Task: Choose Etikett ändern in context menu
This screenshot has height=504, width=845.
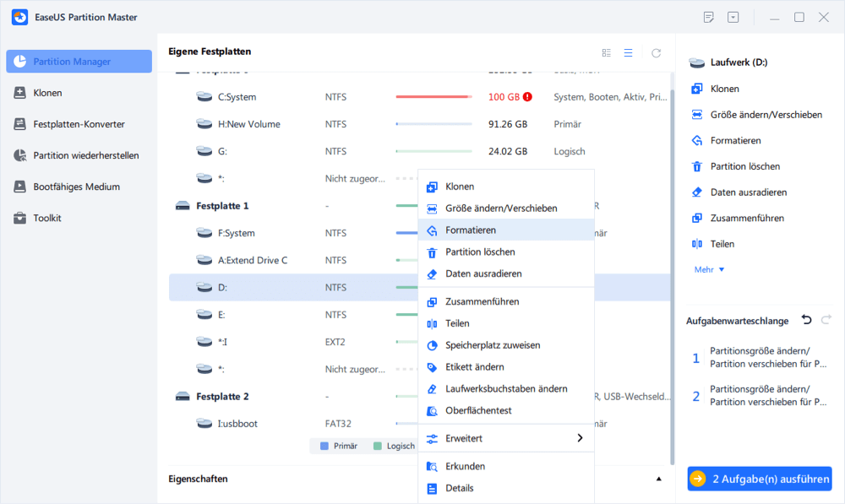Action: point(506,366)
